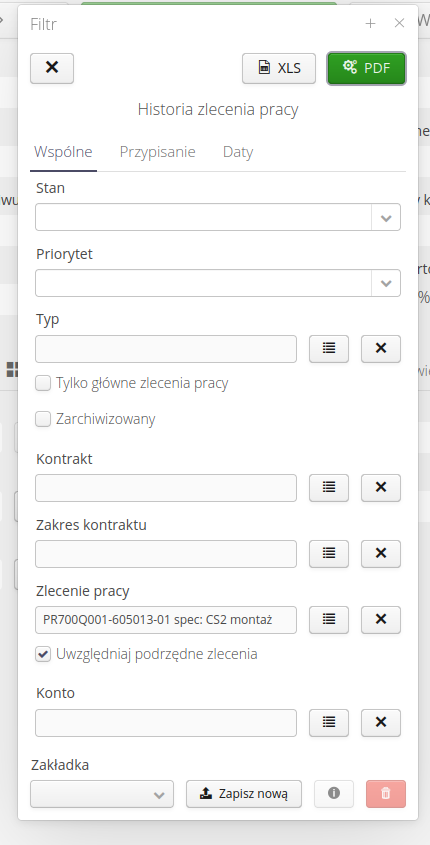Uncheck Uwzględniaj podrzędne zlecenia
The height and width of the screenshot is (845, 430).
point(43,654)
